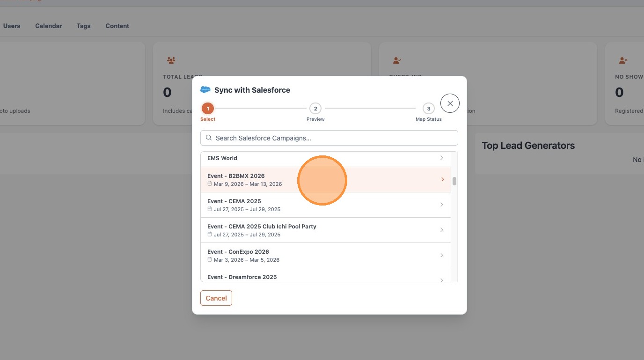Click the 0 value in Total Leads card
This screenshot has width=644, height=360.
click(x=167, y=93)
